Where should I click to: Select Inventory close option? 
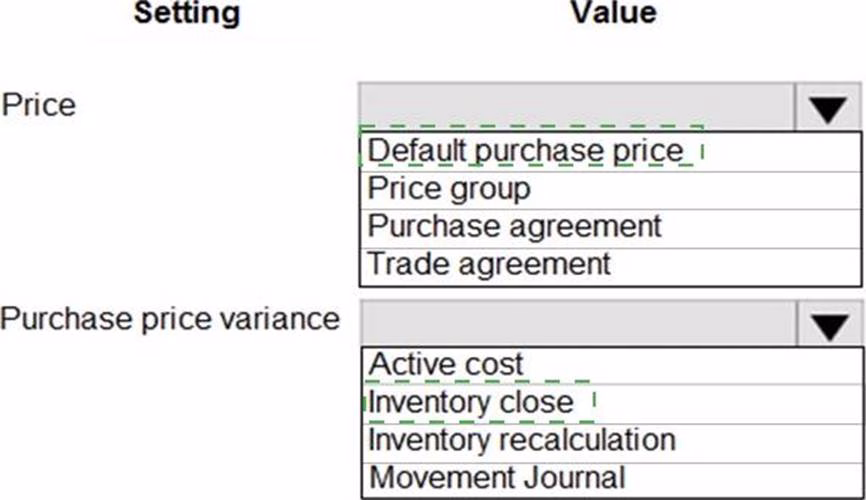coord(471,402)
